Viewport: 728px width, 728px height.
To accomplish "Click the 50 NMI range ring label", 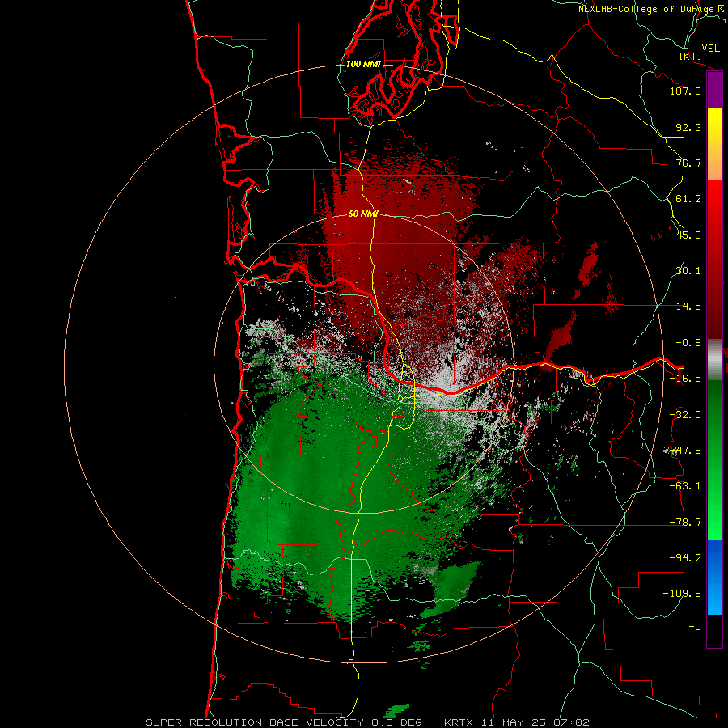I will point(363,214).
